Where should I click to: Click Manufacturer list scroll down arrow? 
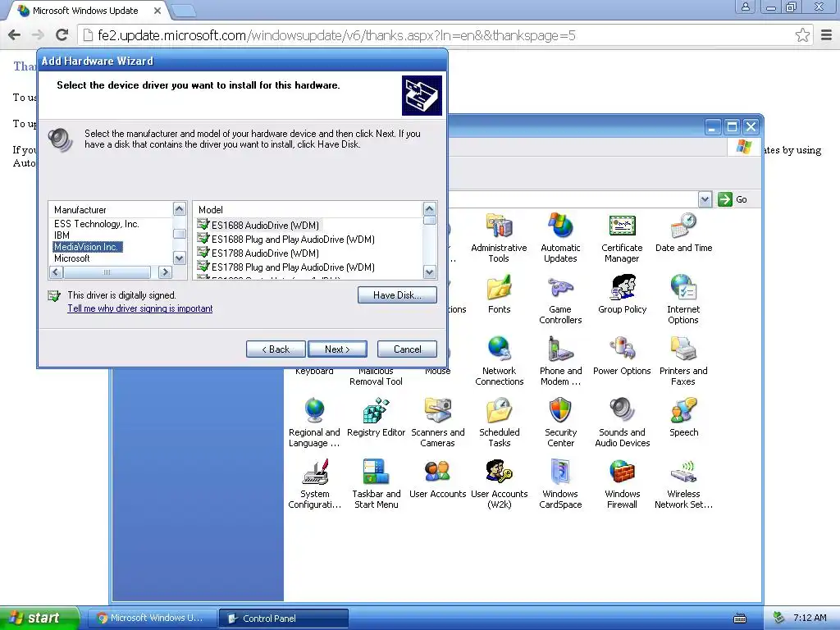[x=180, y=258]
